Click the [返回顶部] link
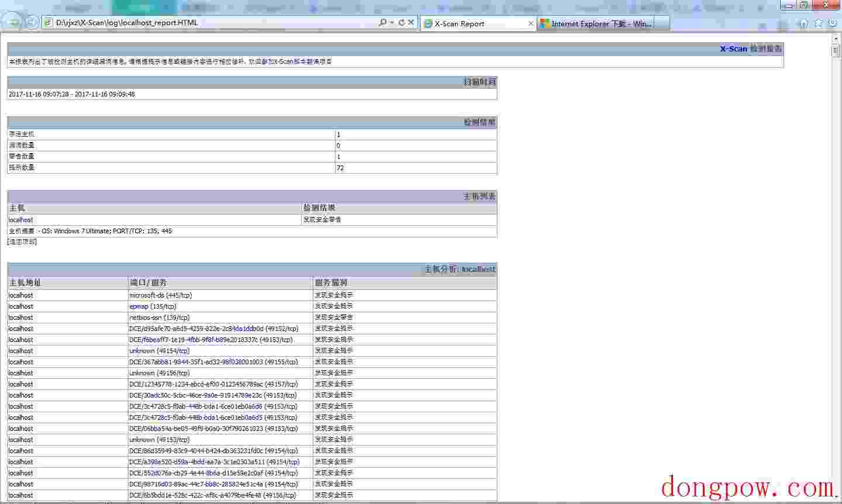The height and width of the screenshot is (504, 842). pyautogui.click(x=22, y=241)
